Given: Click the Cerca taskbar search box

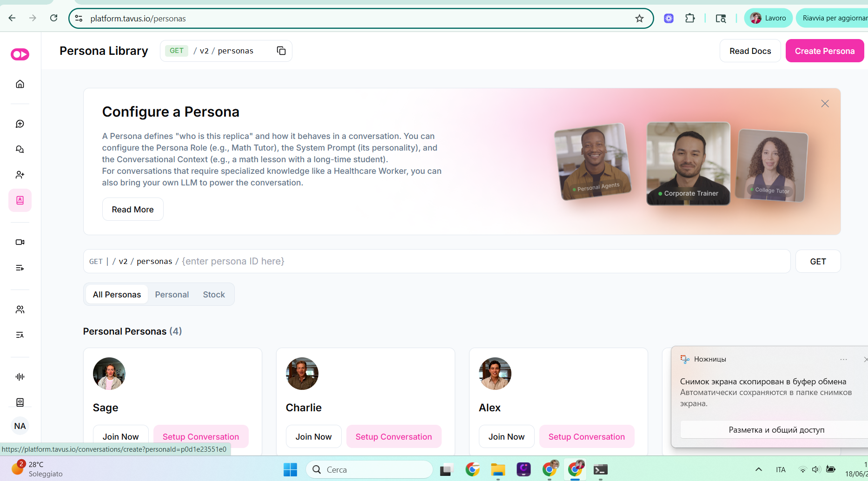Looking at the screenshot, I should (369, 469).
